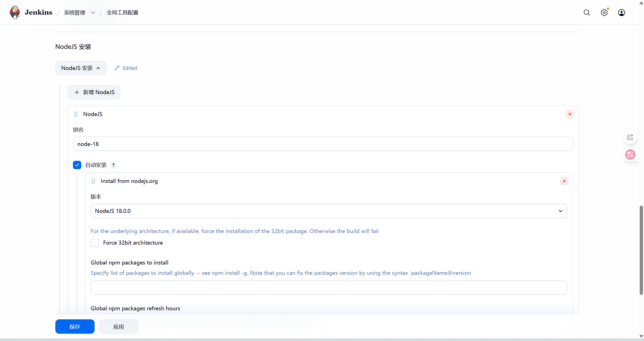Go to 系统管理 breadcrumb item

coord(74,13)
